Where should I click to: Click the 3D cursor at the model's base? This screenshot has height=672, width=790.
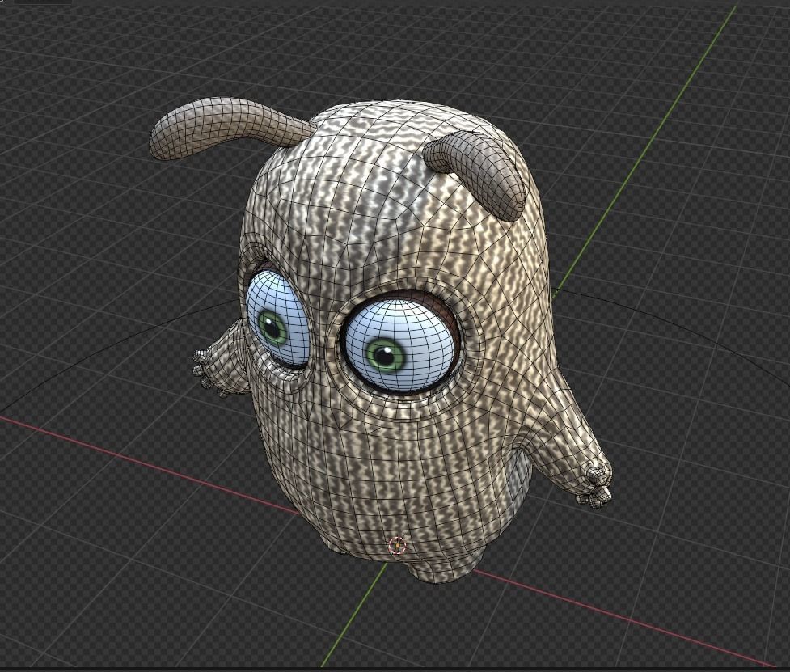click(x=397, y=545)
